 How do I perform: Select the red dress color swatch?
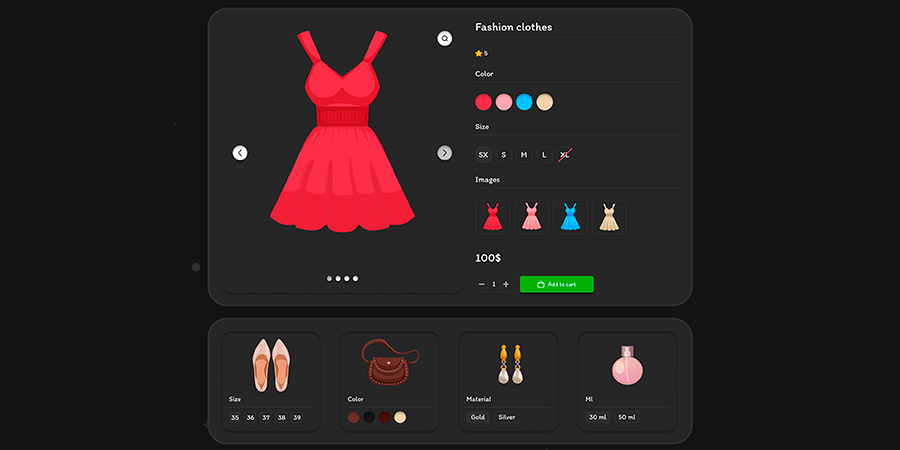pos(483,102)
